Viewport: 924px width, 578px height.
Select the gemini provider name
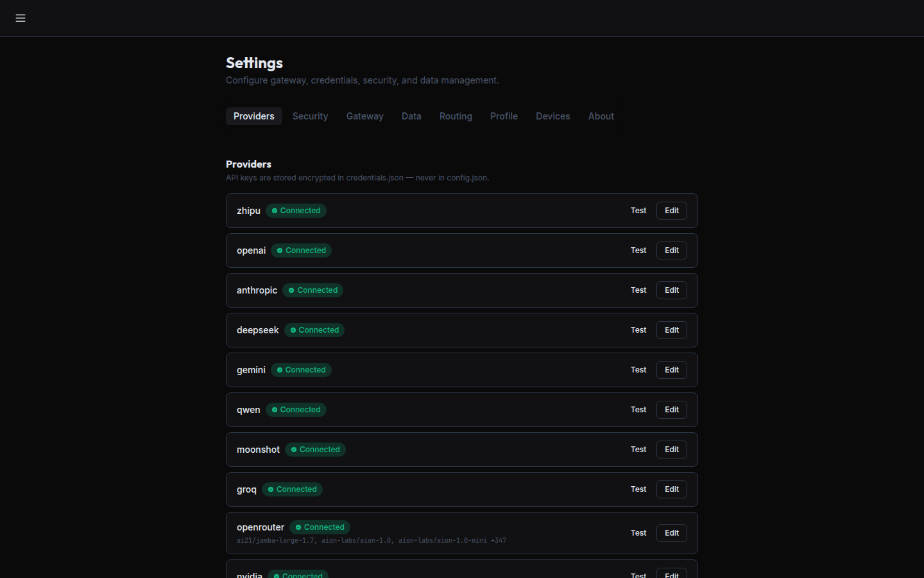(x=251, y=370)
